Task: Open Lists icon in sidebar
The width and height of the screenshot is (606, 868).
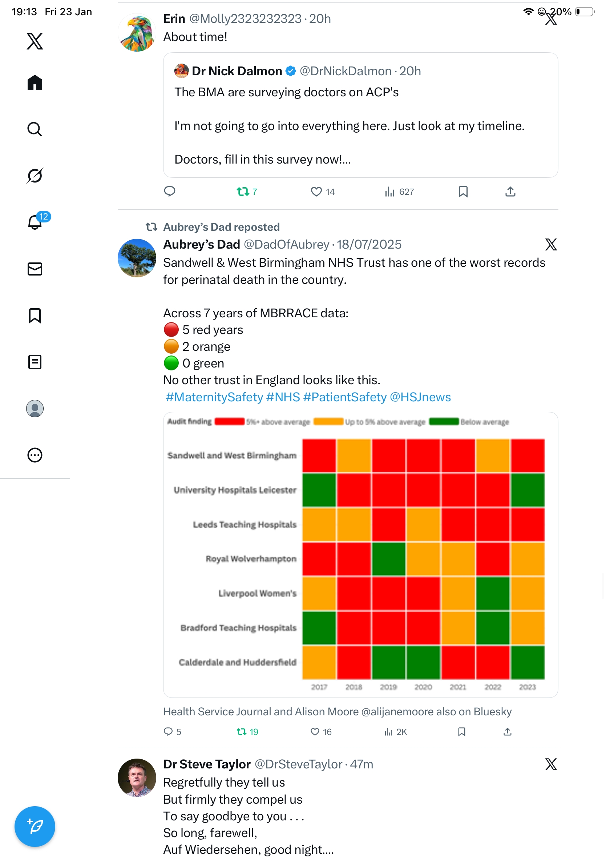Action: click(35, 362)
